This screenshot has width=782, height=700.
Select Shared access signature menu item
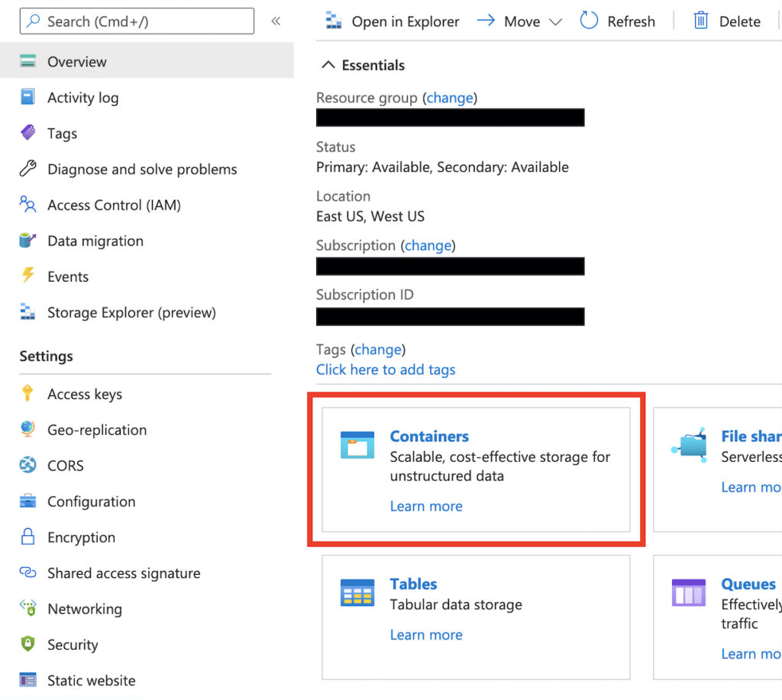pyautogui.click(x=123, y=573)
